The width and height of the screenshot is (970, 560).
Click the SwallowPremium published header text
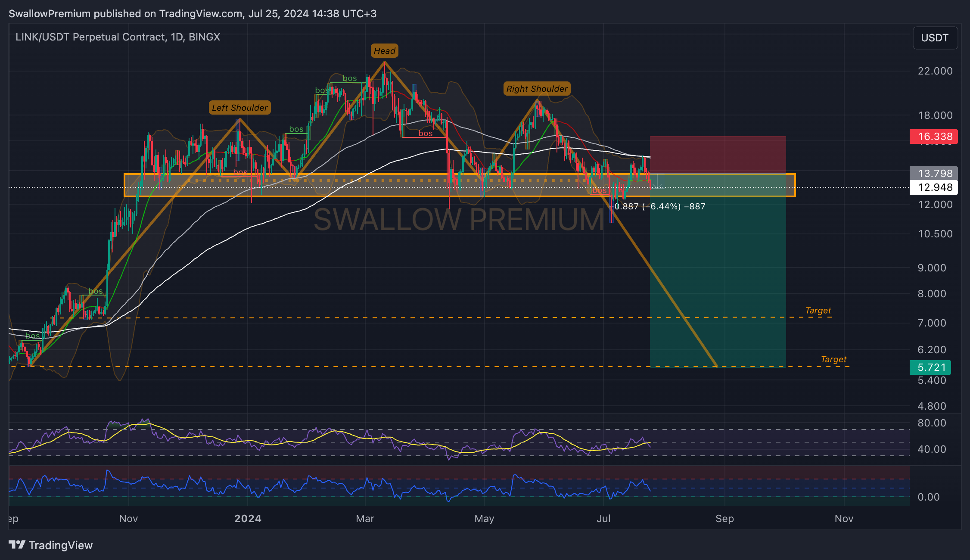tap(193, 14)
